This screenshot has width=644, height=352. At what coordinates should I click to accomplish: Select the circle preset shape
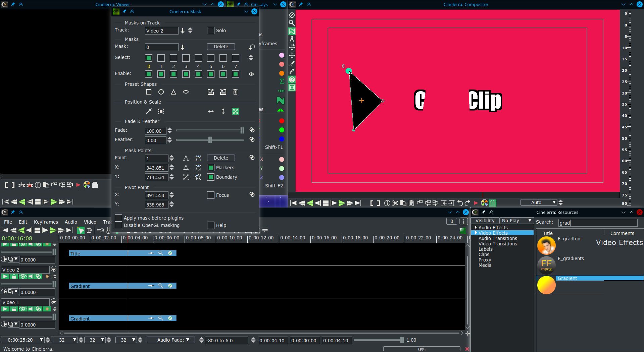161,92
